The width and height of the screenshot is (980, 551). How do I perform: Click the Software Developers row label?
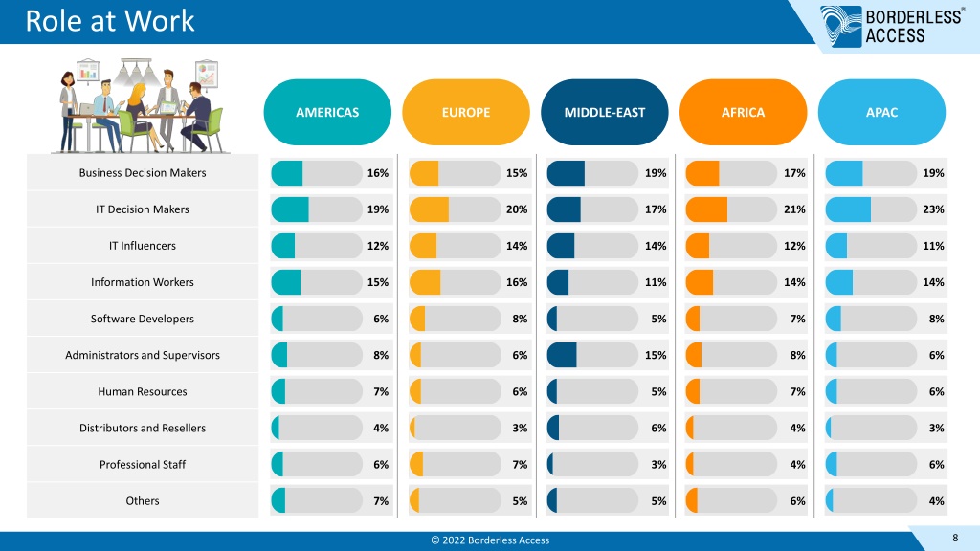pos(143,319)
